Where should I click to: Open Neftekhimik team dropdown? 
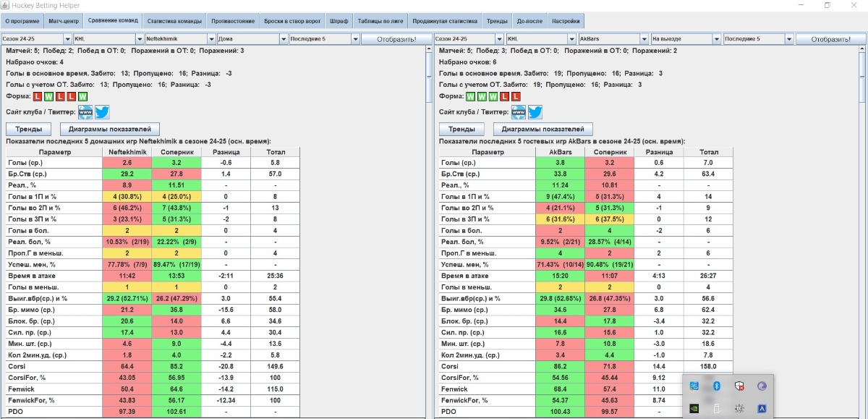coord(180,39)
